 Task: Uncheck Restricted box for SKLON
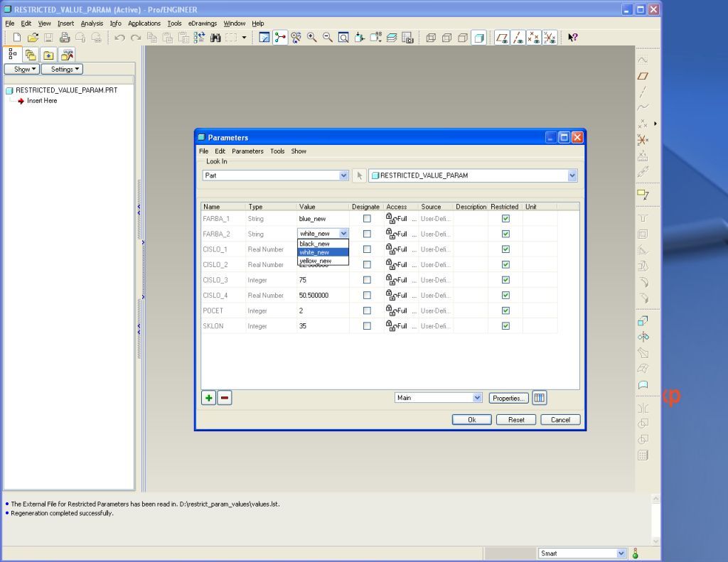point(505,326)
